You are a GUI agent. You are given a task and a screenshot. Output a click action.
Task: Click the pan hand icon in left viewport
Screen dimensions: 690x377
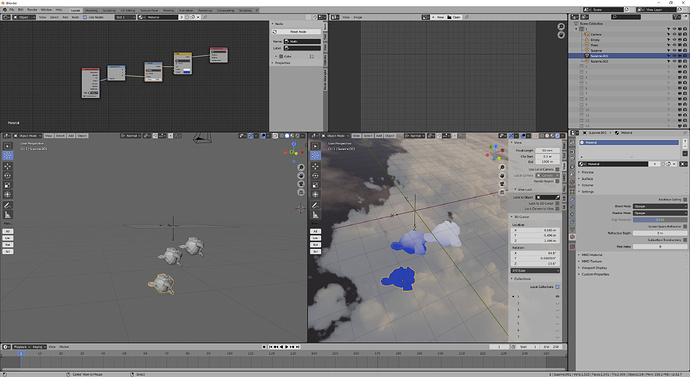click(301, 176)
